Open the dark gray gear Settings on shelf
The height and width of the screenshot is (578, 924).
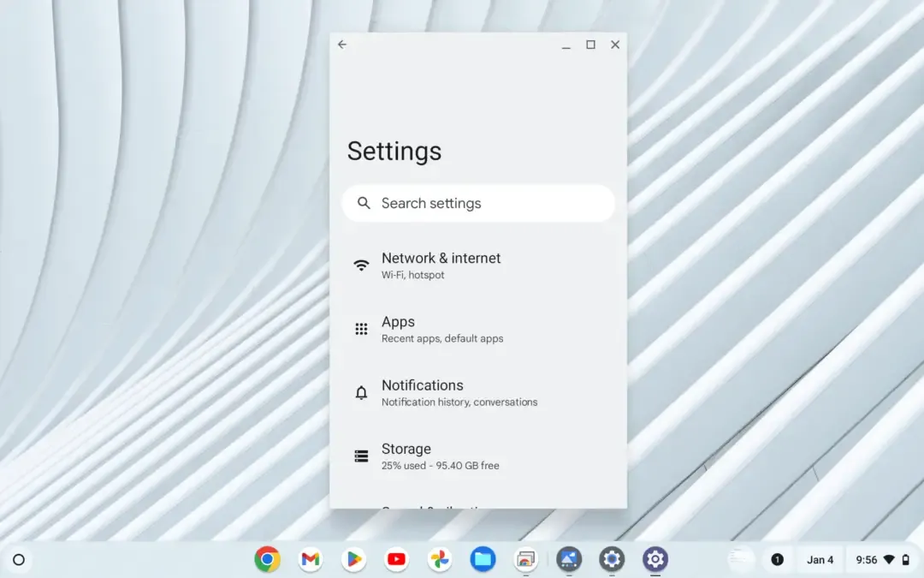click(612, 559)
